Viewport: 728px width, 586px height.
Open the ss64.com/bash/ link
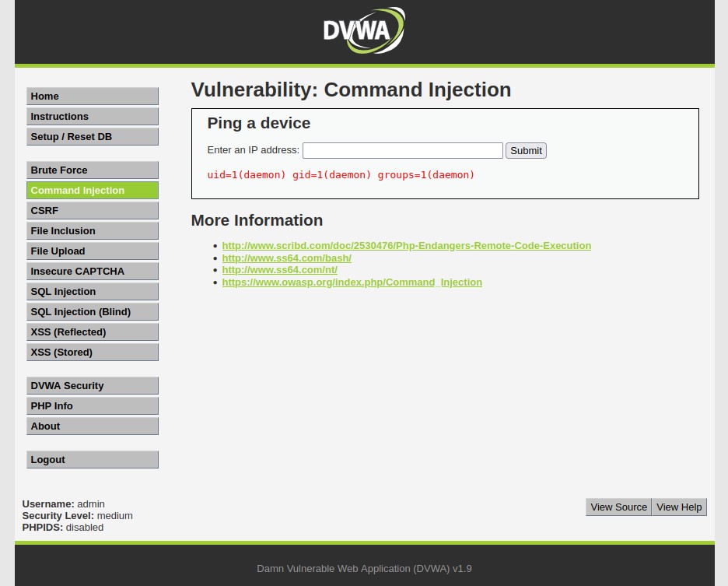(x=286, y=258)
